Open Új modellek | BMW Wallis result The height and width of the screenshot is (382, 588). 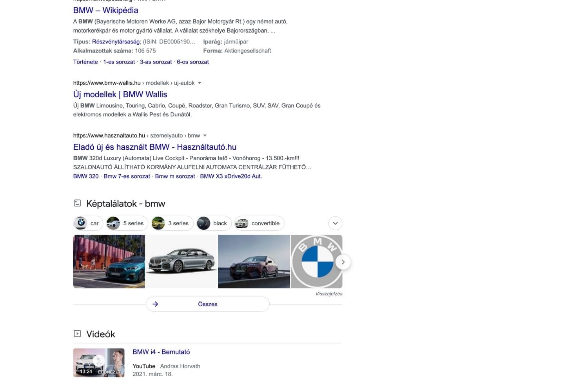[120, 94]
